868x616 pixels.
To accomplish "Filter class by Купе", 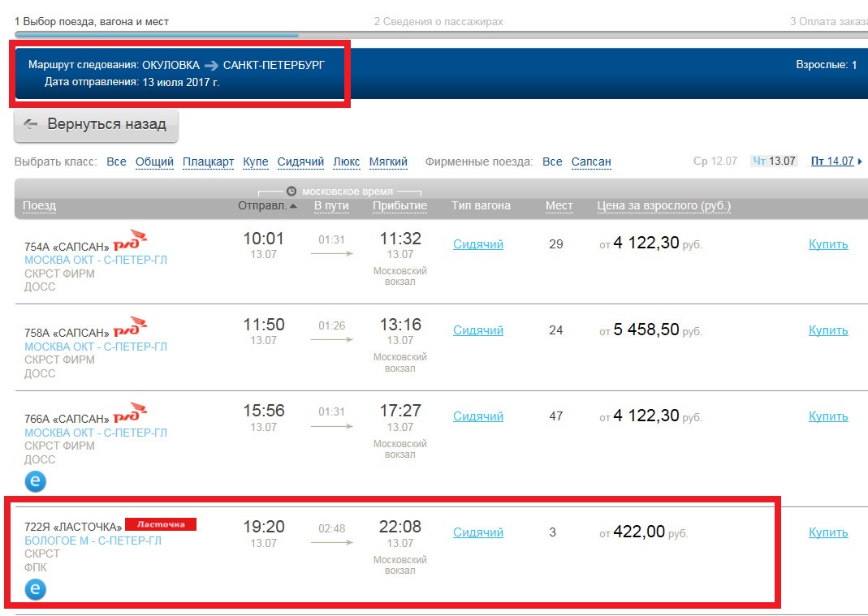I will pyautogui.click(x=256, y=162).
